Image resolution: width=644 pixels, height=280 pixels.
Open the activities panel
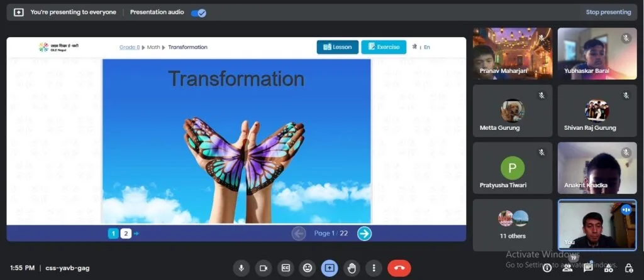[608, 268]
